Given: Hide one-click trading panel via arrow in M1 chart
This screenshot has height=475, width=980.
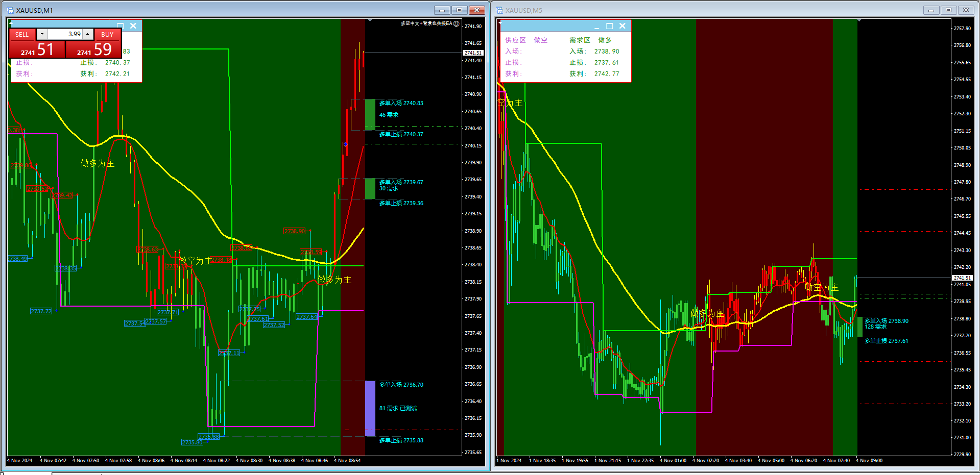Looking at the screenshot, I should coord(11,22).
